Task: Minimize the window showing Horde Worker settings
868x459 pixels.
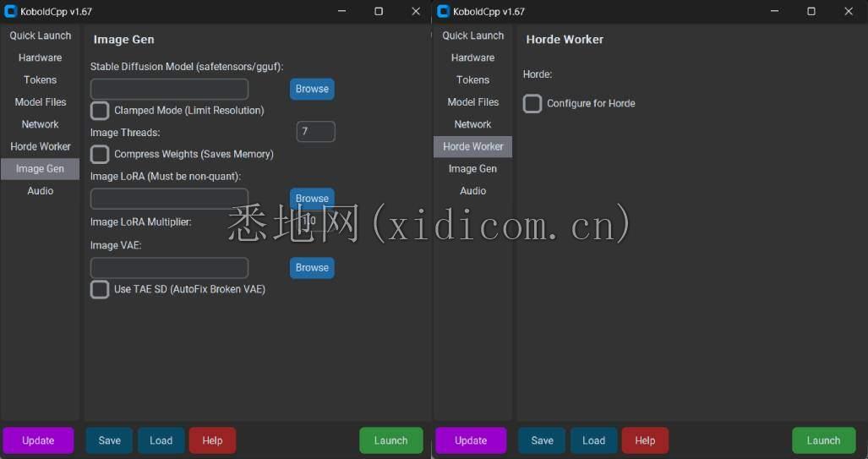Action: (774, 12)
